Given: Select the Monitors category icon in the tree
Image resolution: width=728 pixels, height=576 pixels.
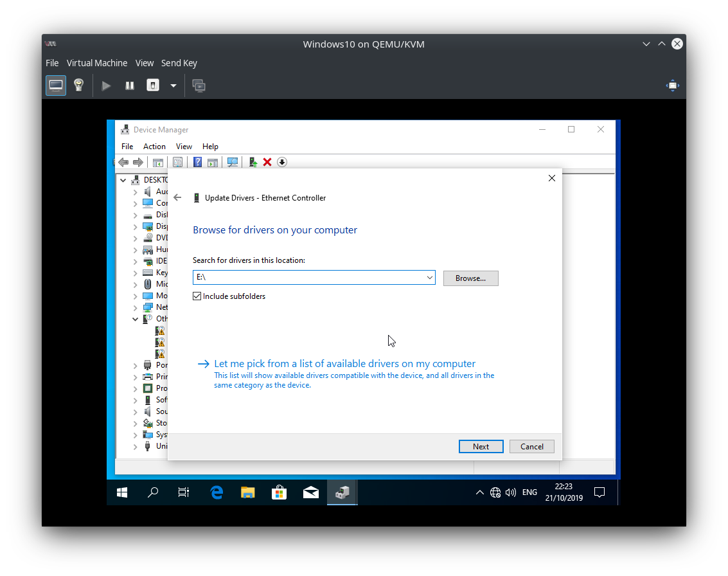Looking at the screenshot, I should (148, 296).
